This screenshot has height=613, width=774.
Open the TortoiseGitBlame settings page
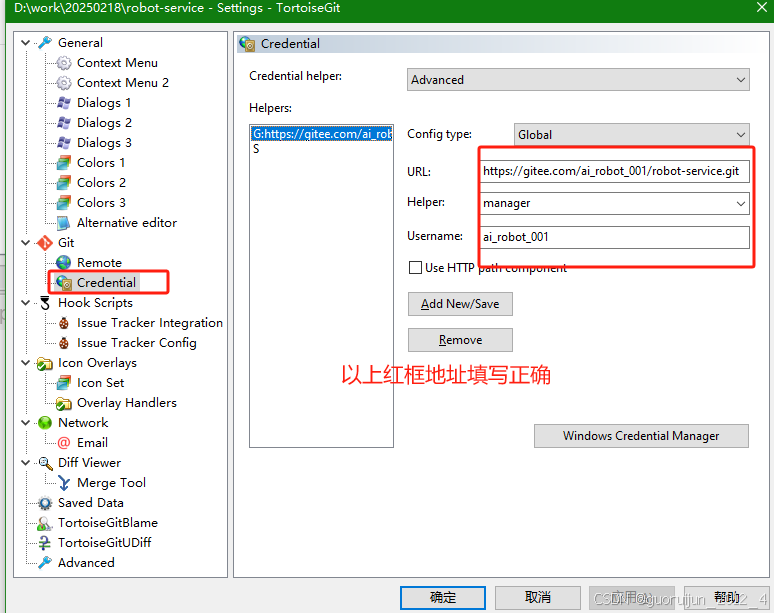point(108,523)
